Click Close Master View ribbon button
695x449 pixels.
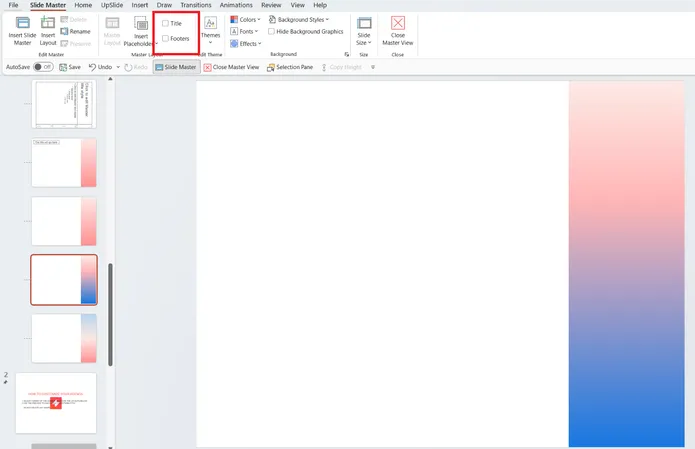(x=398, y=31)
